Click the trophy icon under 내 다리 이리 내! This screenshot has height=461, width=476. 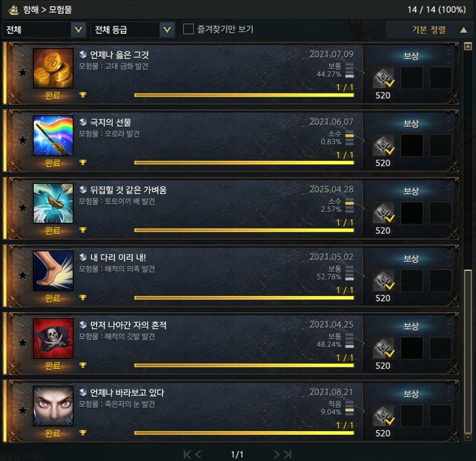pyautogui.click(x=83, y=297)
